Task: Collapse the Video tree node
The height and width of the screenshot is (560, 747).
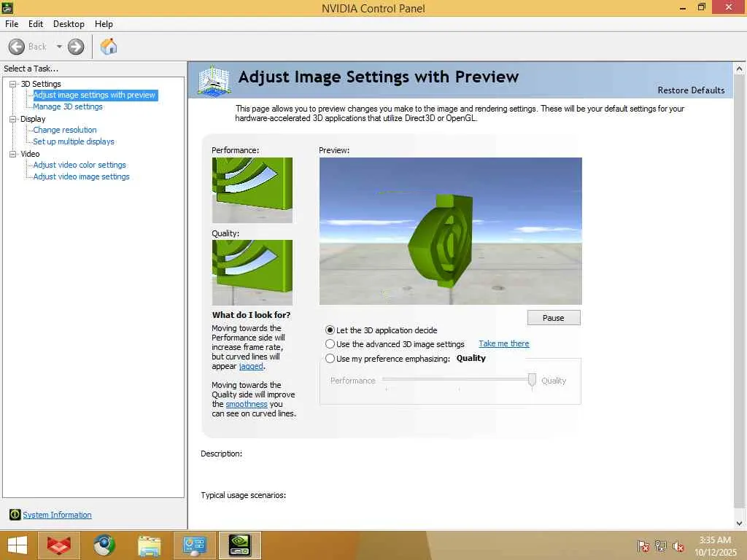Action: coord(13,154)
